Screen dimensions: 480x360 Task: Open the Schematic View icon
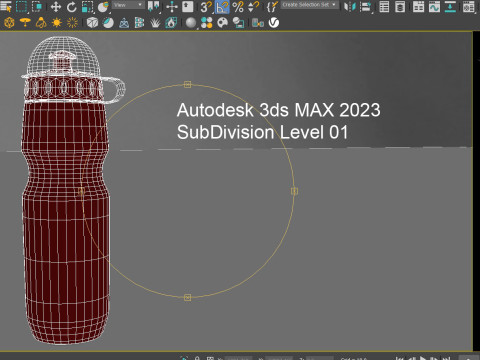click(x=450, y=6)
